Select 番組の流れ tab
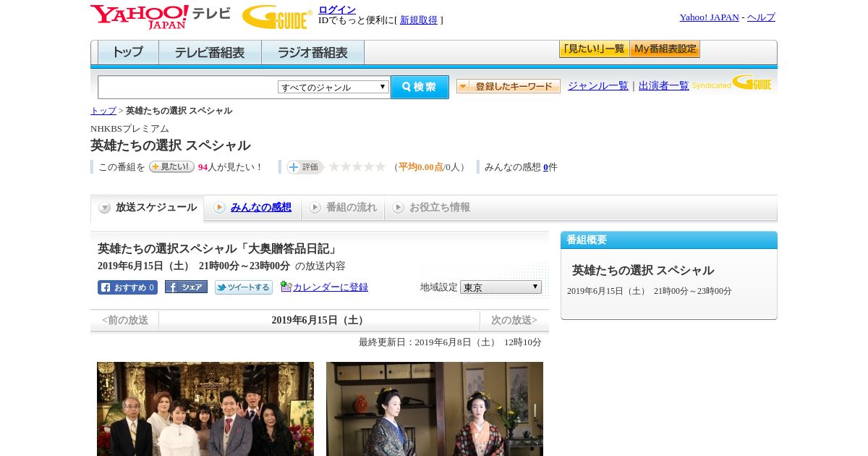The height and width of the screenshot is (456, 868). pyautogui.click(x=343, y=208)
